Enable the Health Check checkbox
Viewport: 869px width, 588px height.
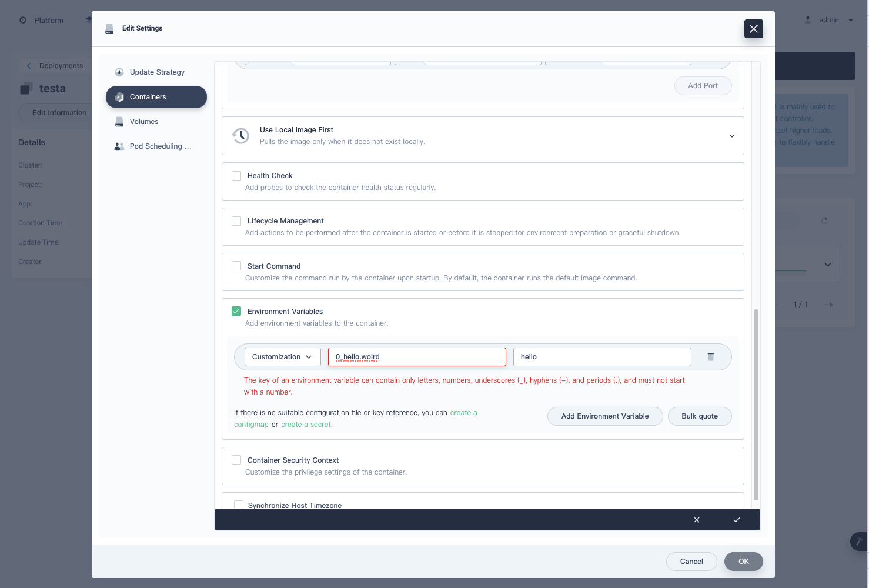(236, 175)
